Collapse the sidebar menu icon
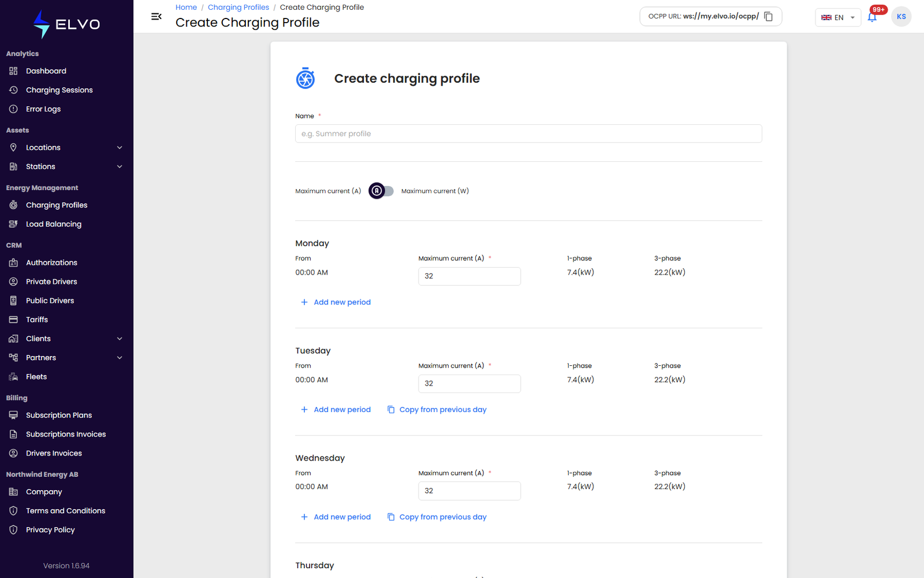924x578 pixels. [156, 17]
